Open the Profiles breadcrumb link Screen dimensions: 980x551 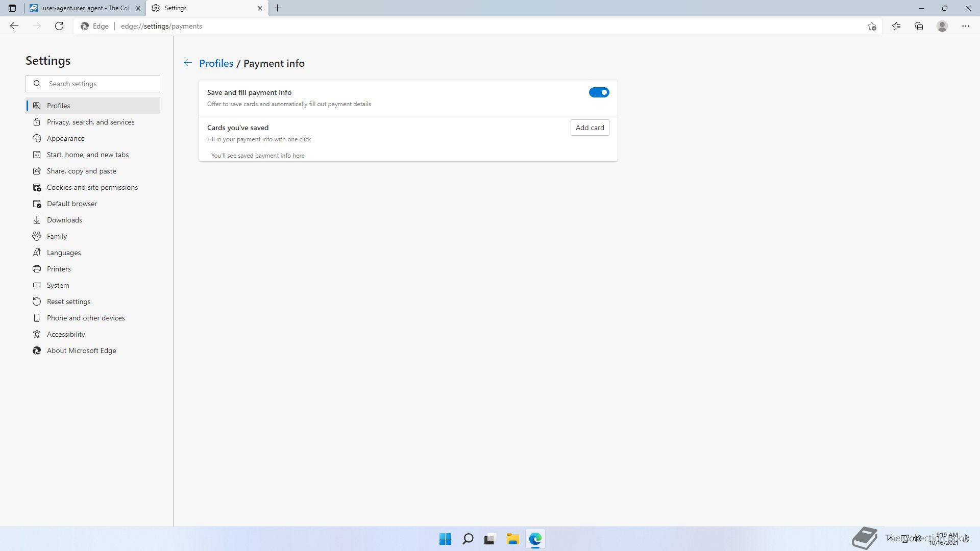[216, 63]
